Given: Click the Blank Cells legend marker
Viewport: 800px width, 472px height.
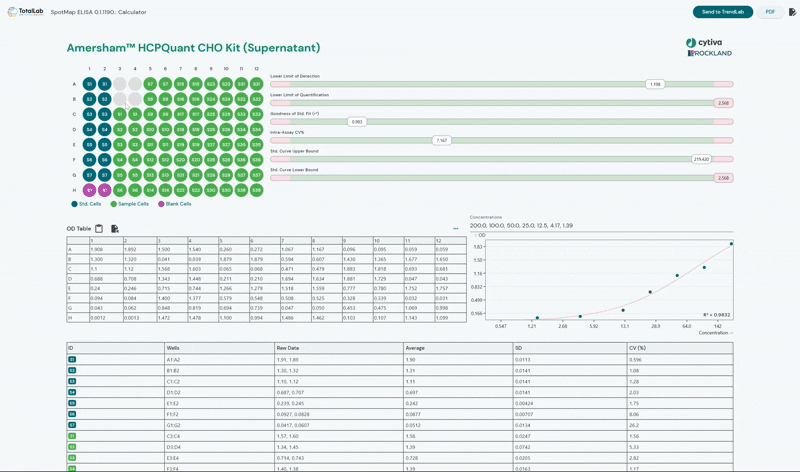Looking at the screenshot, I should pos(161,204).
